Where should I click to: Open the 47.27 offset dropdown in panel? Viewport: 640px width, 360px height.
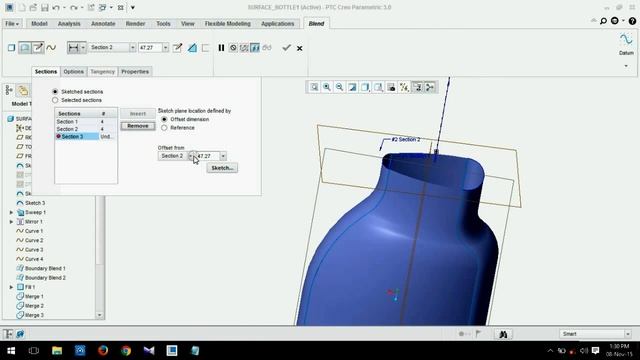tap(223, 156)
